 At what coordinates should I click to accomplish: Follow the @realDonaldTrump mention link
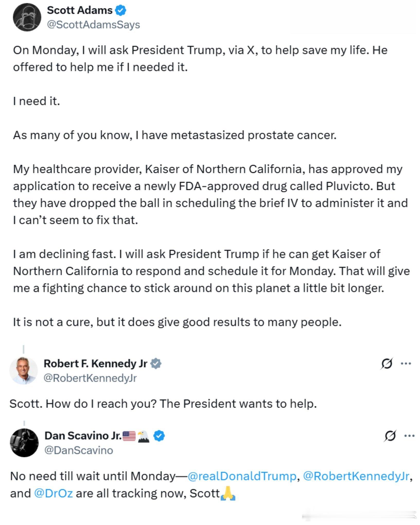[242, 476]
